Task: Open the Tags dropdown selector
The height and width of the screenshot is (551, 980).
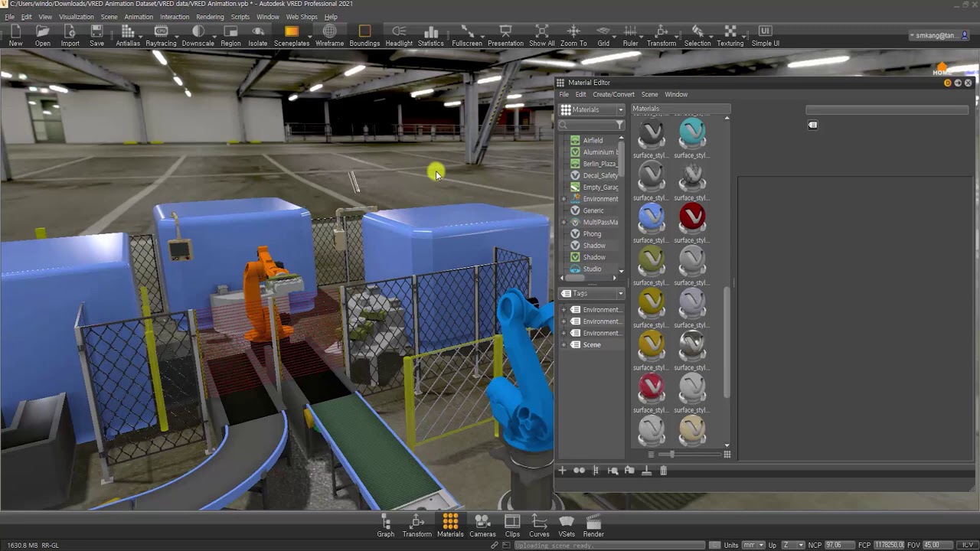Action: pyautogui.click(x=592, y=294)
